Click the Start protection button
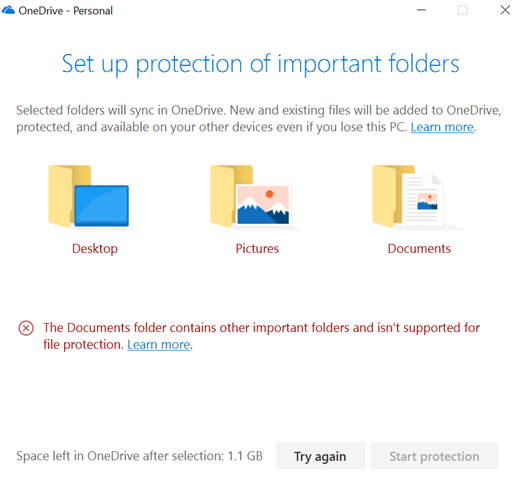This screenshot has width=520, height=480. (x=435, y=456)
